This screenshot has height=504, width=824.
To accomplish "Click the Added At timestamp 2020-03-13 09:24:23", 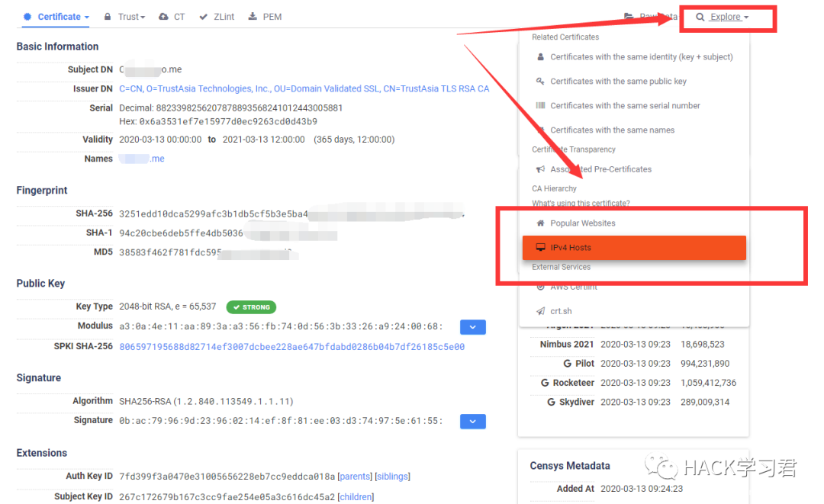I will tap(642, 489).
